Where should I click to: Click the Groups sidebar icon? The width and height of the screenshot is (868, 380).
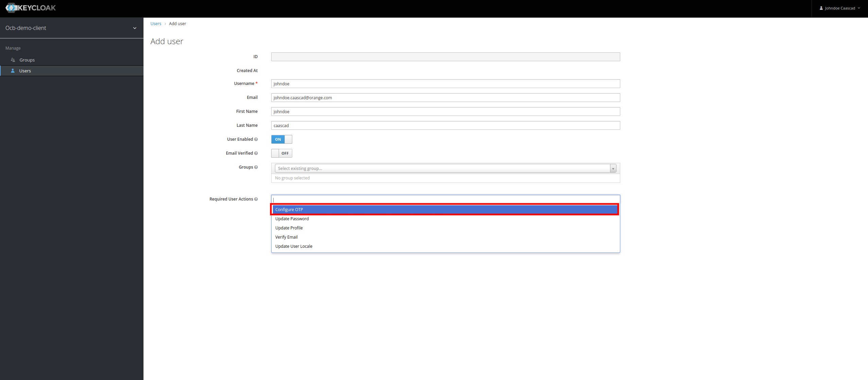[13, 60]
